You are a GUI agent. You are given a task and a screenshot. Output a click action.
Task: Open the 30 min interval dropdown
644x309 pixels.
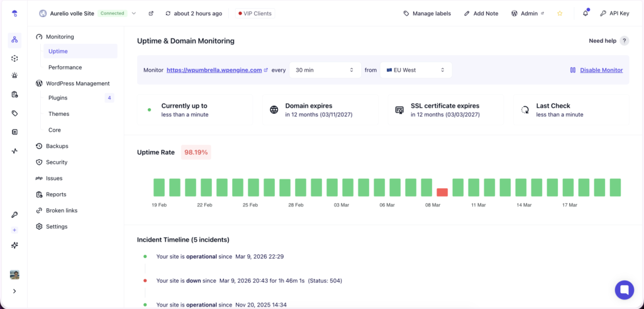325,70
